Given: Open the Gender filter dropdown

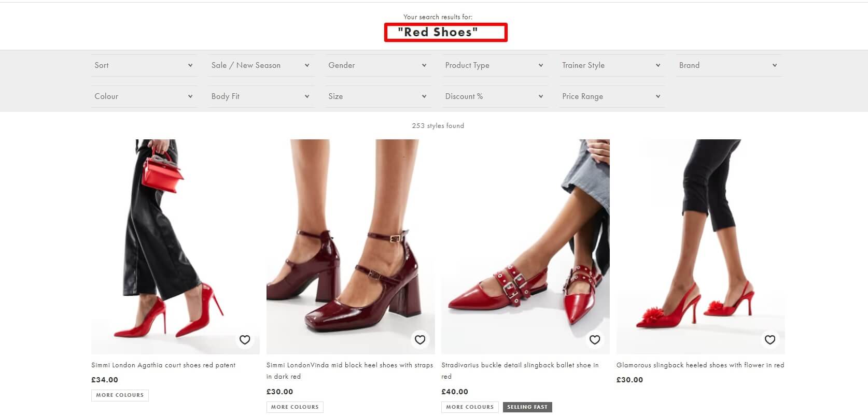Looking at the screenshot, I should tap(377, 65).
